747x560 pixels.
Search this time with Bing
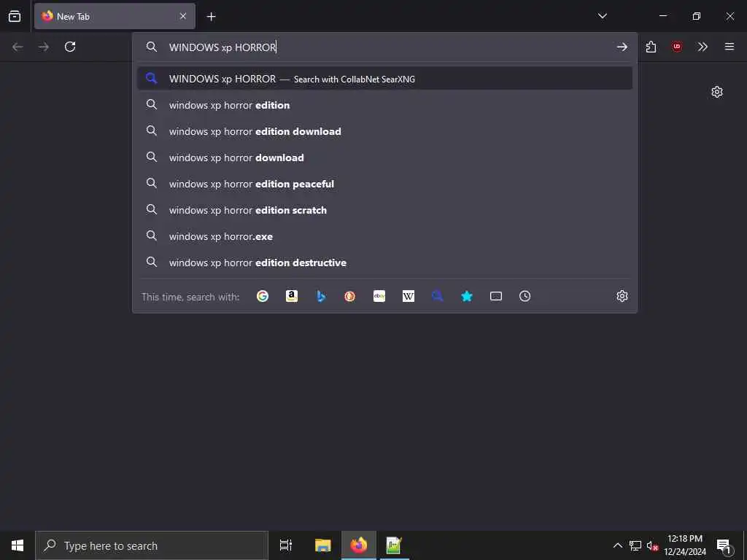[321, 296]
